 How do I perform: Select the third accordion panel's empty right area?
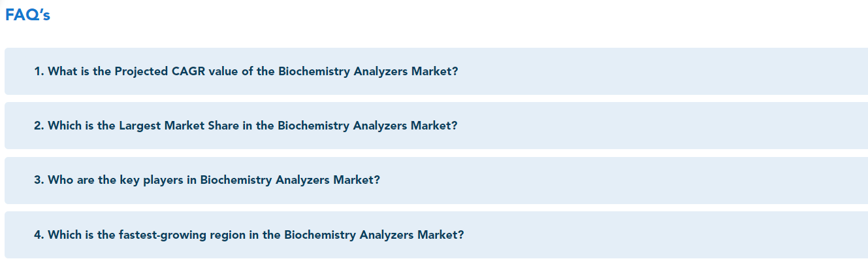pyautogui.click(x=624, y=180)
